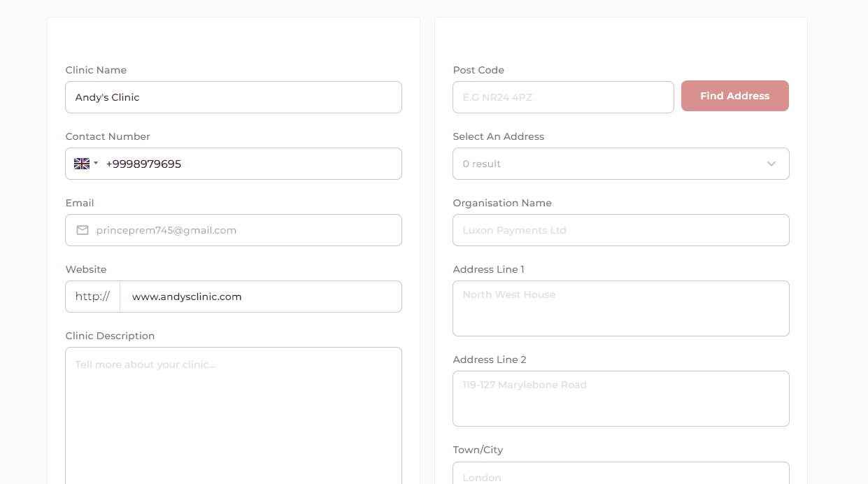Viewport: 868px width, 484px height.
Task: Click the Website URL text field
Action: [x=260, y=297]
